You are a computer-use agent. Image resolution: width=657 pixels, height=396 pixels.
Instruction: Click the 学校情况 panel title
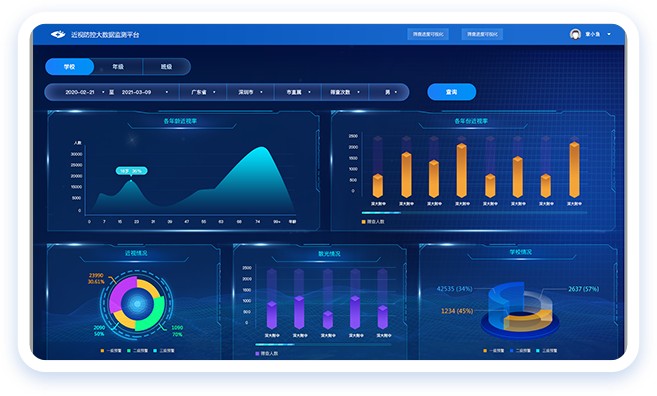[520, 252]
